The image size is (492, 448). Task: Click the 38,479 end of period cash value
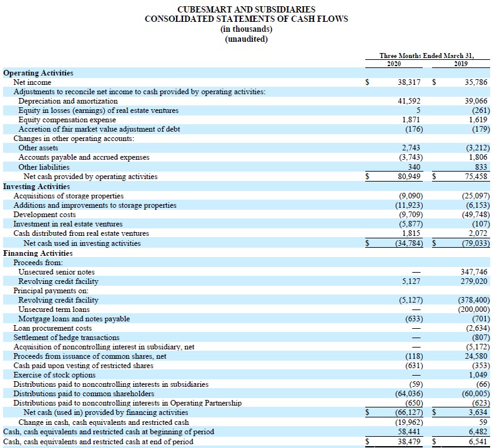(x=410, y=441)
